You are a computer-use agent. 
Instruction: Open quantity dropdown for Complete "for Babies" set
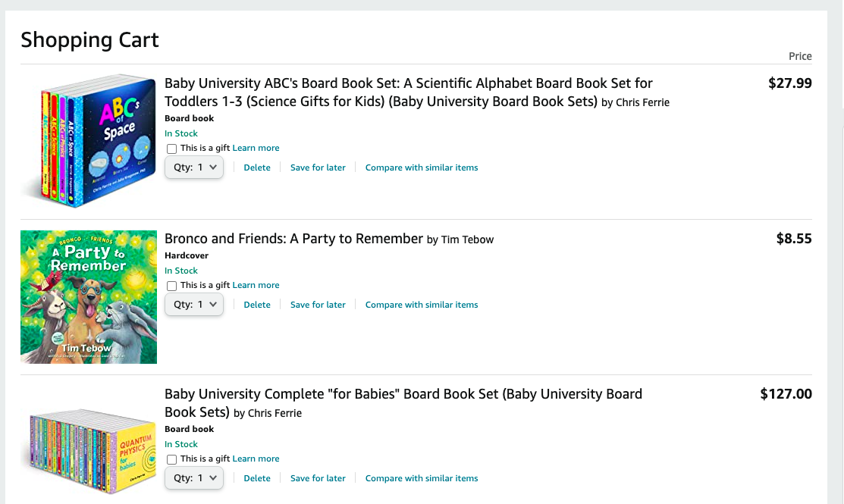click(194, 478)
